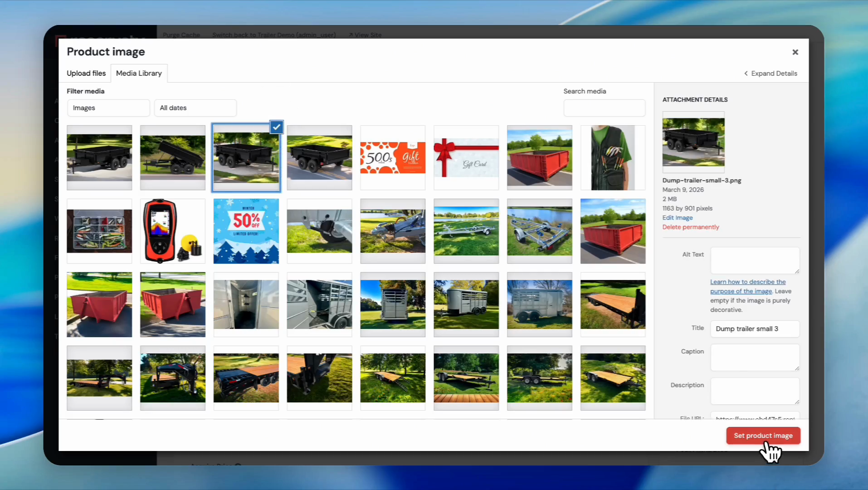Choose the Winter 50% off banner image
Screen dimensions: 868x490
246,231
